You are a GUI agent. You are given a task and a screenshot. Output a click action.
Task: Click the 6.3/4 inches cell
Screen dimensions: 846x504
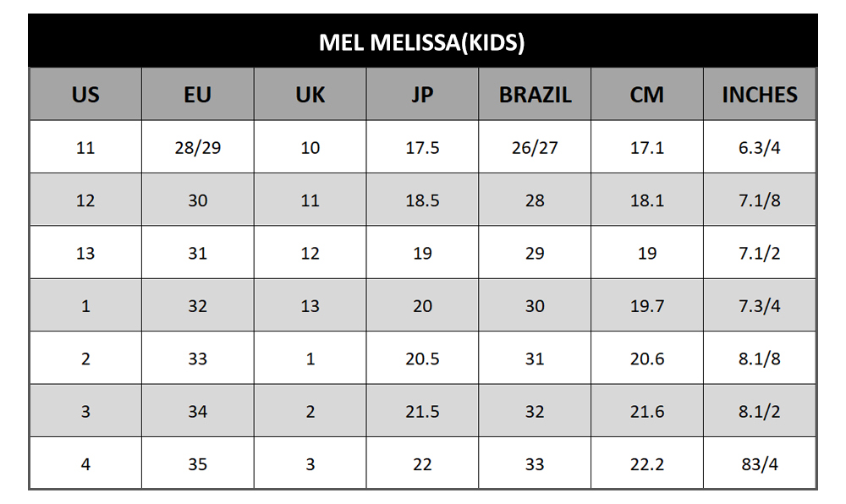coord(760,148)
